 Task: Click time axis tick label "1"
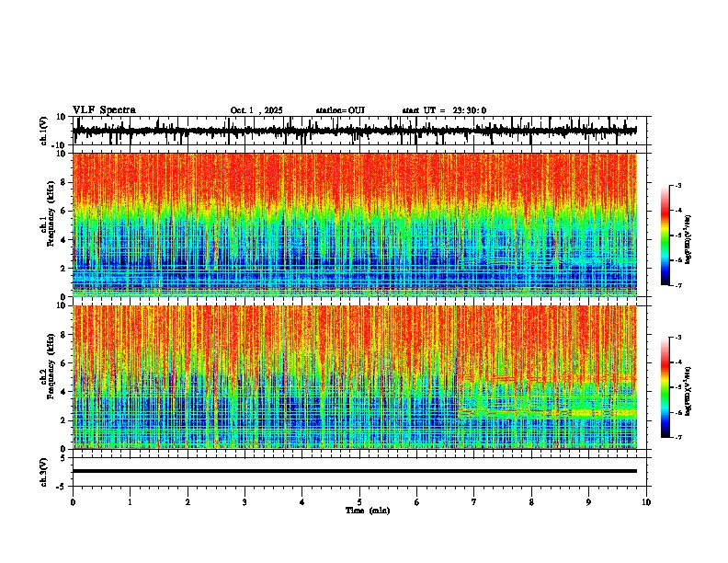pyautogui.click(x=130, y=502)
